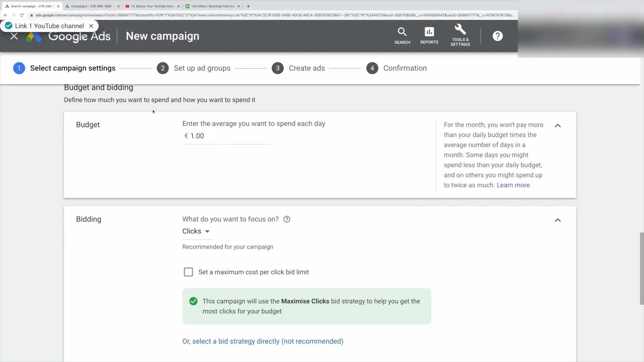Enable maximum cost per click bid limit
The height and width of the screenshot is (362, 644).
coord(189,272)
